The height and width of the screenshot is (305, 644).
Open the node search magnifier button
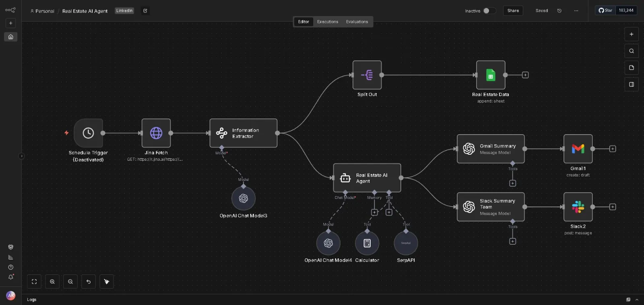point(632,51)
